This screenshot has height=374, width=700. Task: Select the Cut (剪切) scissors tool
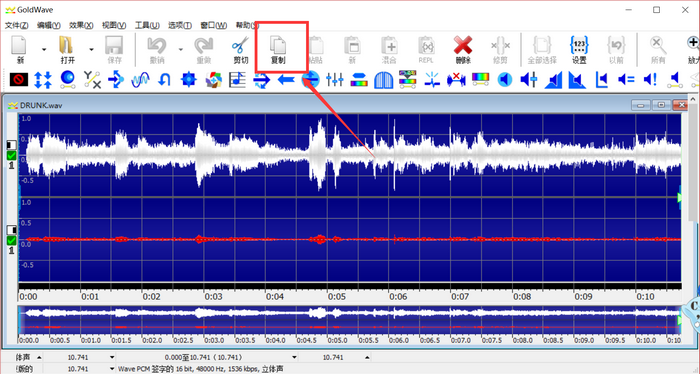coord(240,49)
